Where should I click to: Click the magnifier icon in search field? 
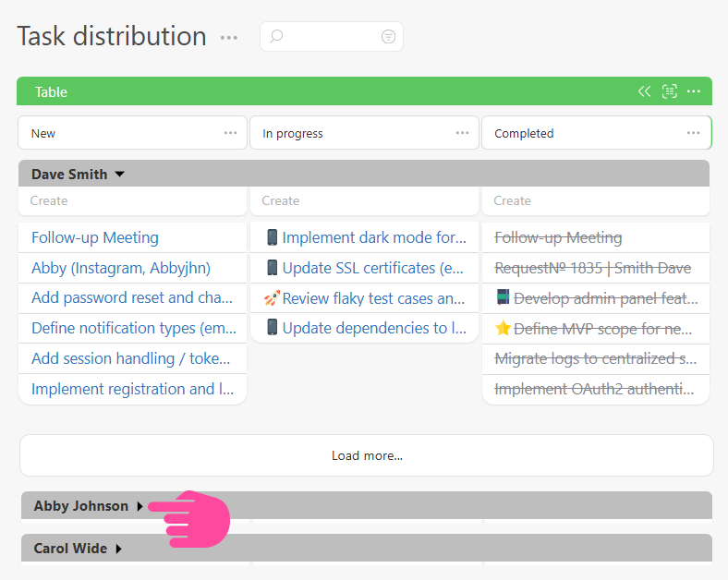276,37
